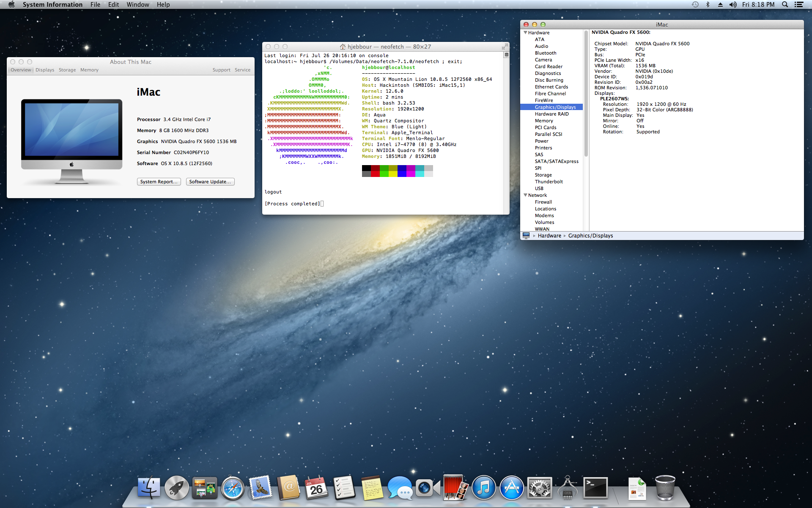
Task: Collapse the Hardware section triangle
Action: (525, 33)
